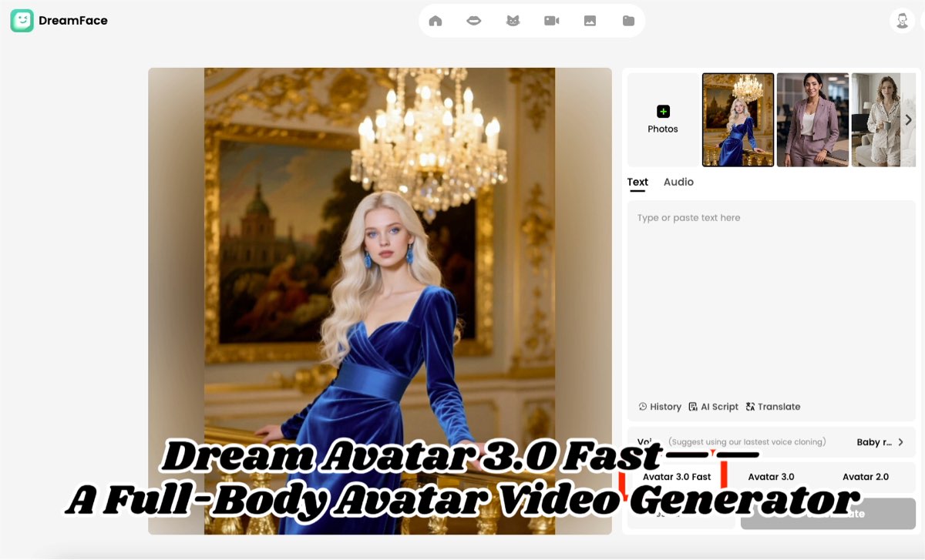Click the DreamFace logo

pos(59,20)
